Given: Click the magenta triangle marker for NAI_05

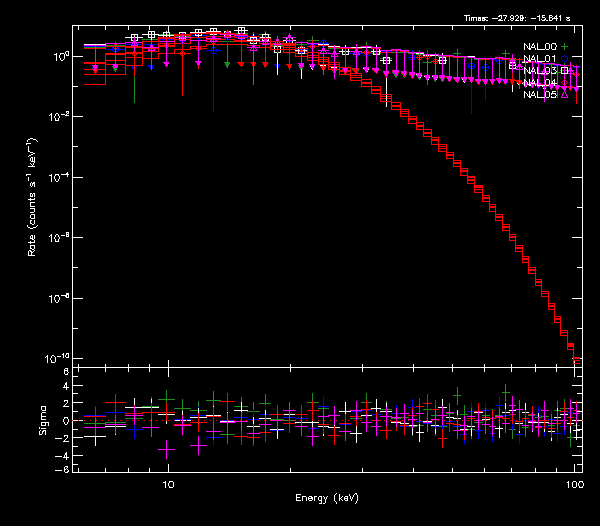Looking at the screenshot, I should coord(565,94).
